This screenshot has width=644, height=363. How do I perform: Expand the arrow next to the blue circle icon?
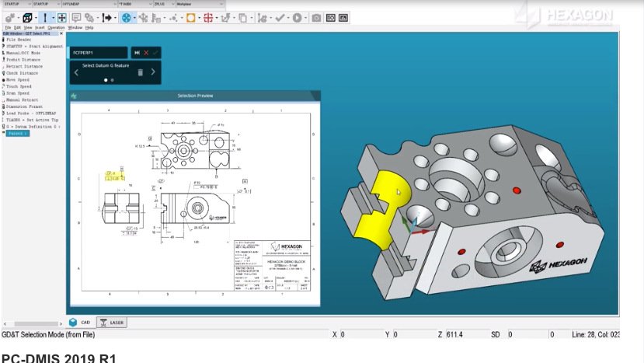pyautogui.click(x=134, y=18)
